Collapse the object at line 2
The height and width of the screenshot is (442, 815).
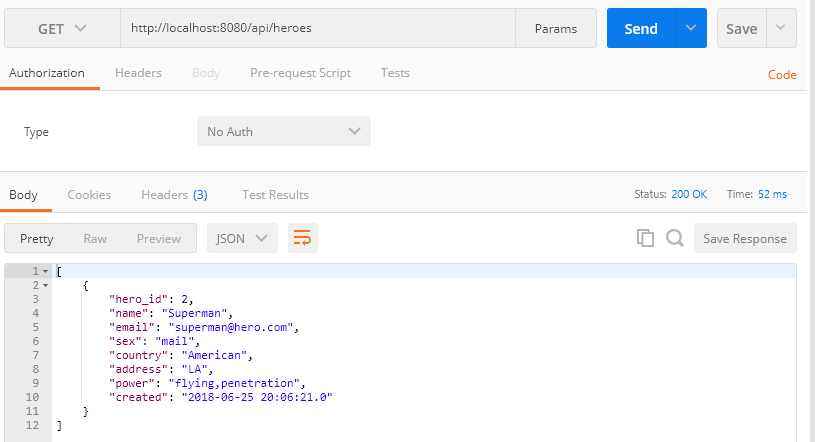pos(46,285)
